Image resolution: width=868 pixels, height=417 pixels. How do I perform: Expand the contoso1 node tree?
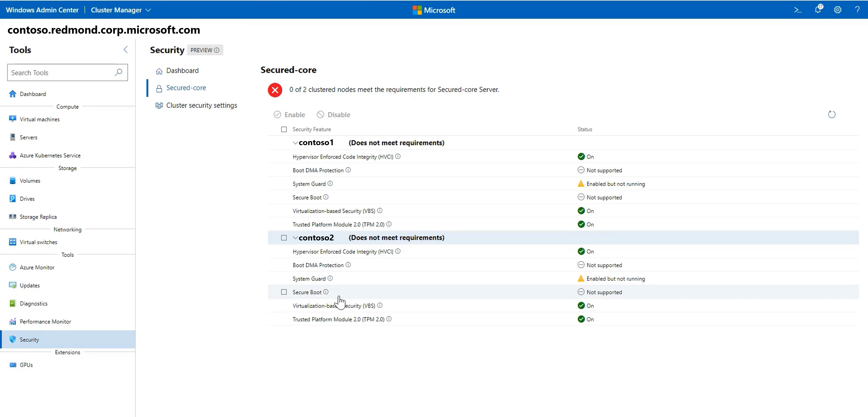click(295, 143)
